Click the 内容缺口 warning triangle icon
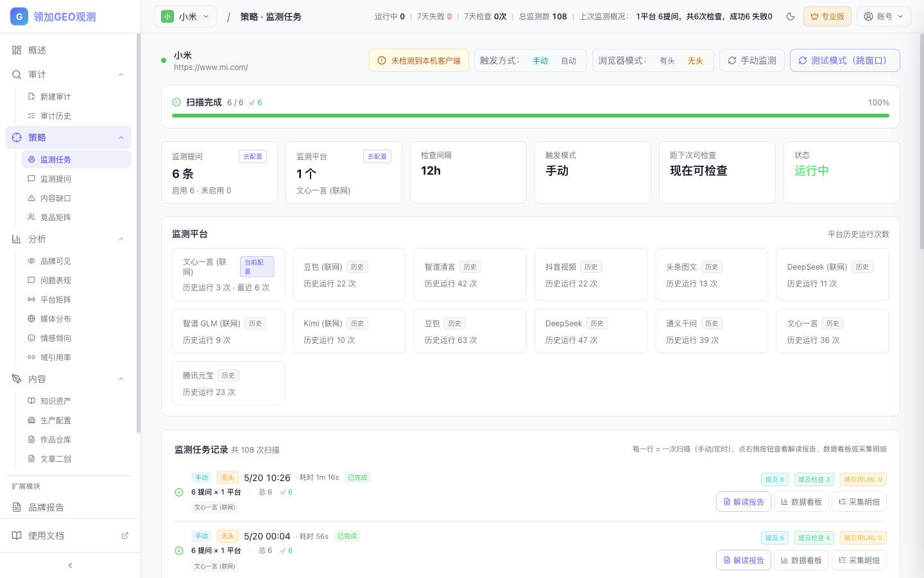The width and height of the screenshot is (924, 578). tap(31, 198)
